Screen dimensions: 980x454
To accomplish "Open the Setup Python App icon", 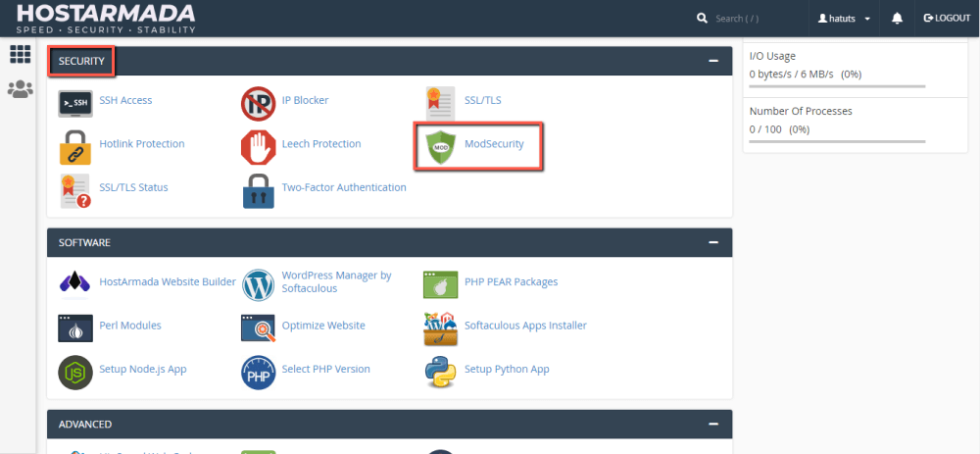I will [x=441, y=373].
